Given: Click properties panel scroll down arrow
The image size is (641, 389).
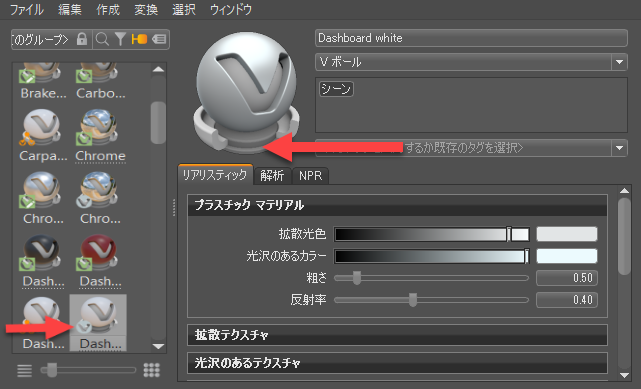Looking at the screenshot, I should tap(624, 375).
